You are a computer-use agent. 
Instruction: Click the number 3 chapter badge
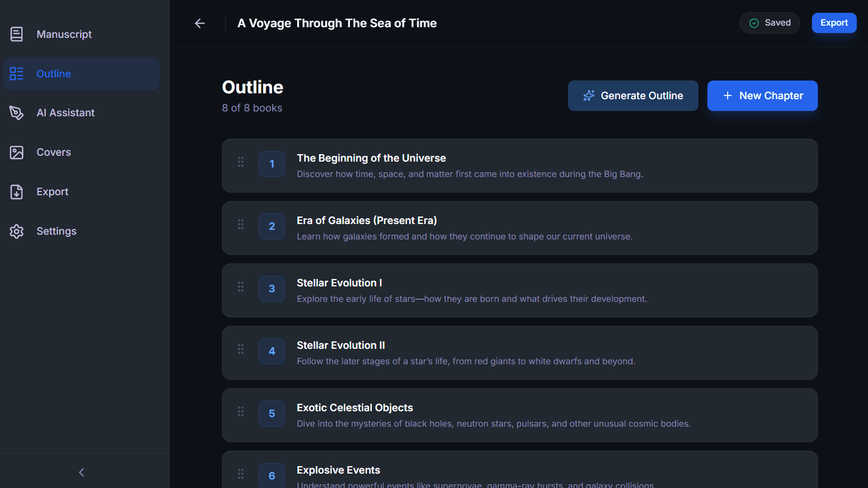[x=272, y=289]
